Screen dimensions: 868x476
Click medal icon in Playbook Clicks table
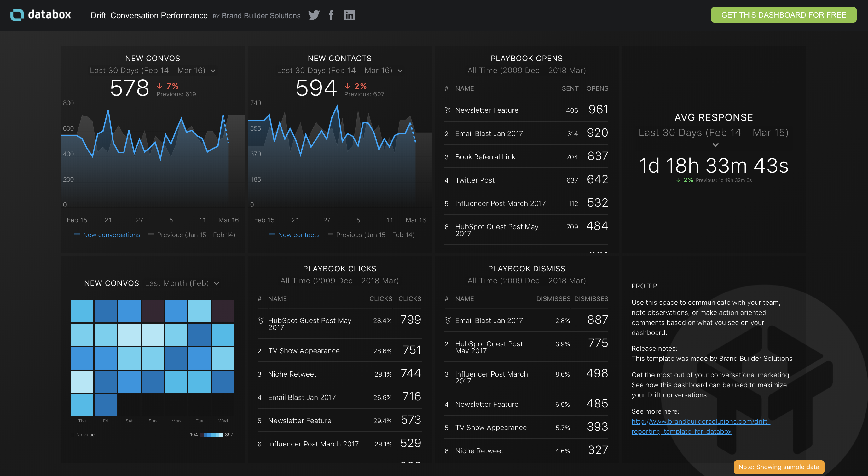[x=260, y=320]
